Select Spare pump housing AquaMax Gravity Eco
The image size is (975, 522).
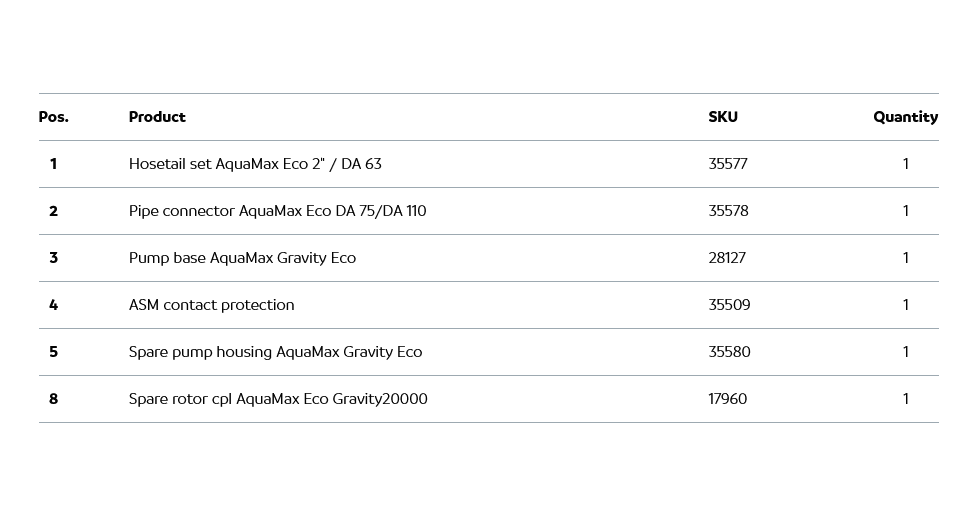tap(275, 352)
